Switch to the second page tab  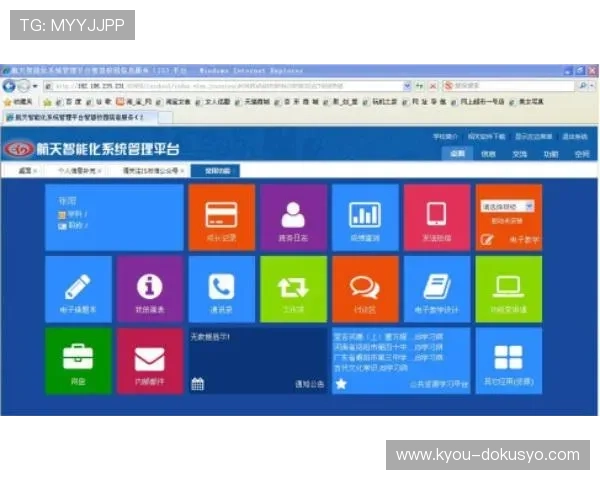pos(76,171)
